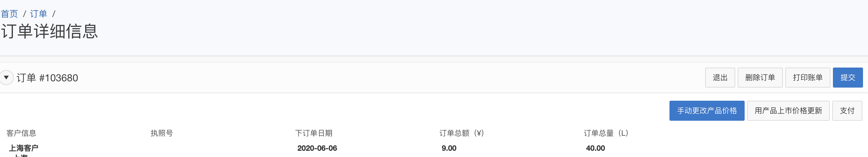
Task: Click the 执照号 column label
Action: (x=162, y=133)
